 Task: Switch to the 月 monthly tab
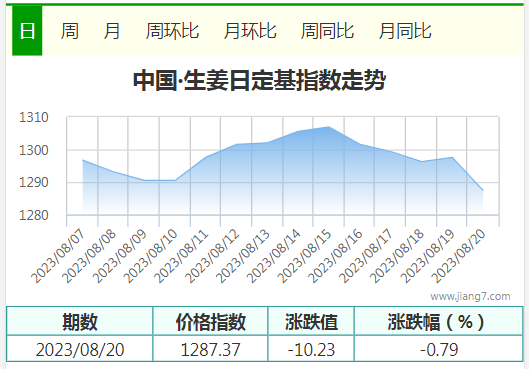(x=112, y=31)
